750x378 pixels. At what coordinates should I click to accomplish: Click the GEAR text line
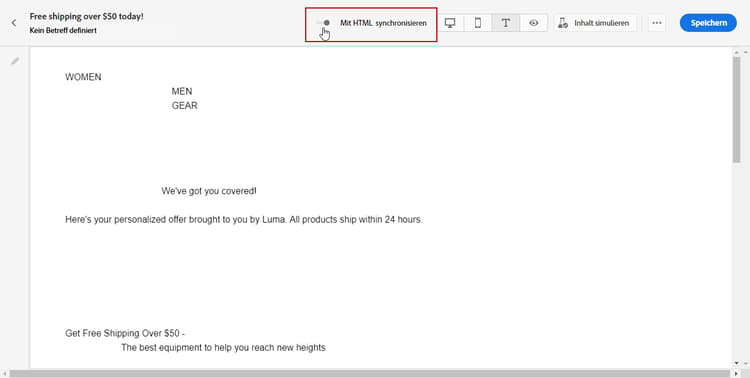coord(185,106)
